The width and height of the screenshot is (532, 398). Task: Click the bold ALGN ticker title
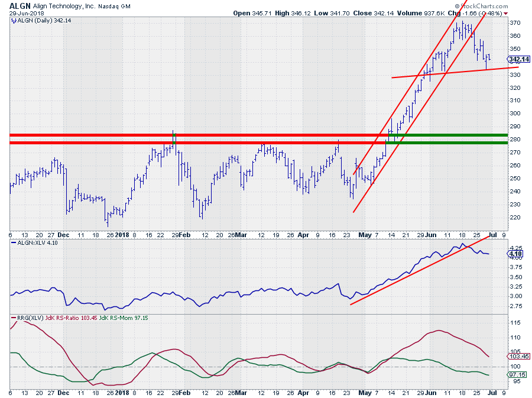(x=20, y=6)
